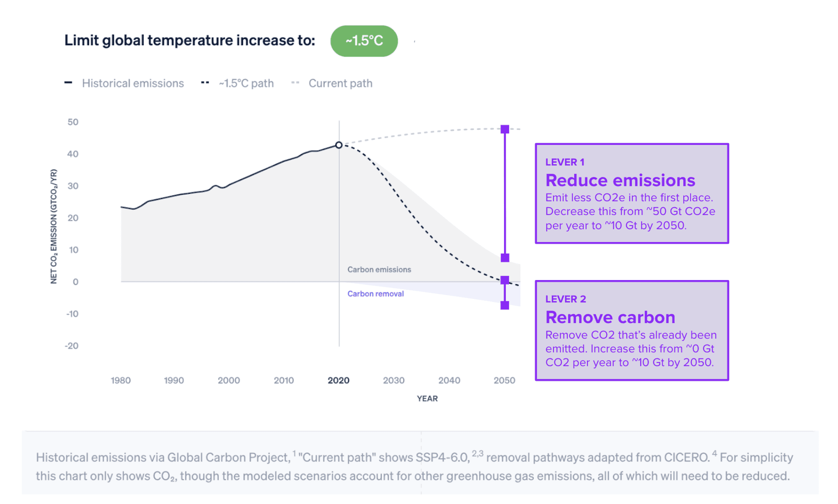Select the open circle marker at 2020
This screenshot has width=838, height=504.
[x=339, y=145]
